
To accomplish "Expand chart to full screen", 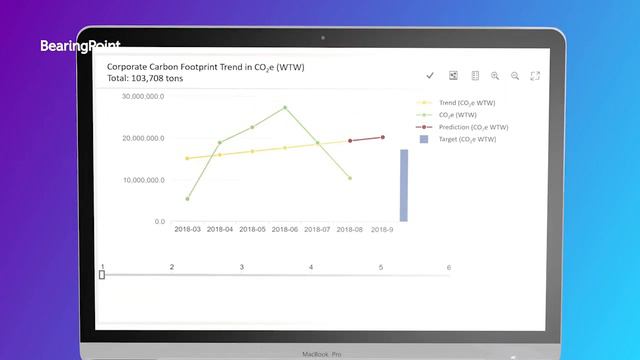I will pyautogui.click(x=535, y=76).
